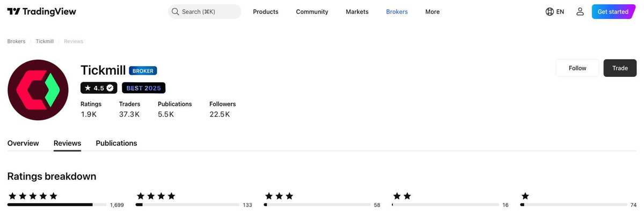Click the three-star rating bar
644x217 pixels.
click(x=317, y=205)
